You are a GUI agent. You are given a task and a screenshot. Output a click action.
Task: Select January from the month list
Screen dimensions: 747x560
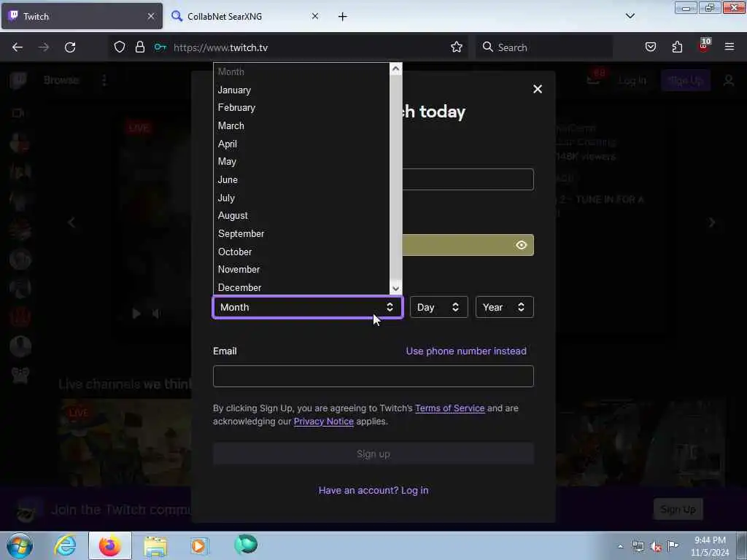coord(301,90)
